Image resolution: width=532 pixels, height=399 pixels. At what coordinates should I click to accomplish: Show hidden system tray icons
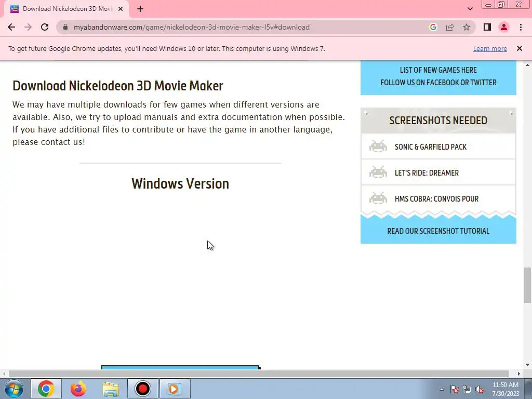pos(442,389)
